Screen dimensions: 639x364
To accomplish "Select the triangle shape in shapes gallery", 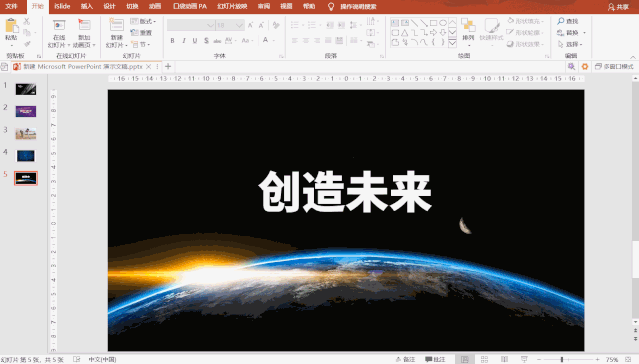I will [x=405, y=33].
